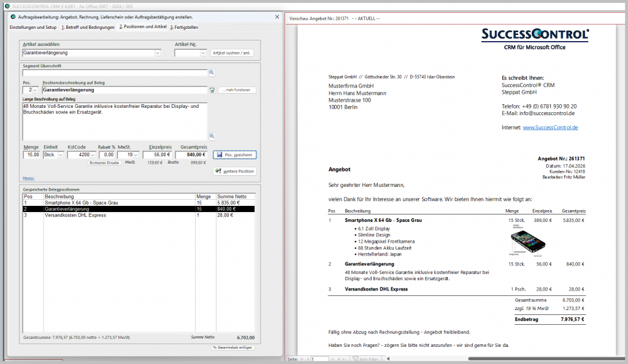The width and height of the screenshot is (628, 364).
Task: Open the www.SuccessControl.de link in preview
Action: point(550,127)
